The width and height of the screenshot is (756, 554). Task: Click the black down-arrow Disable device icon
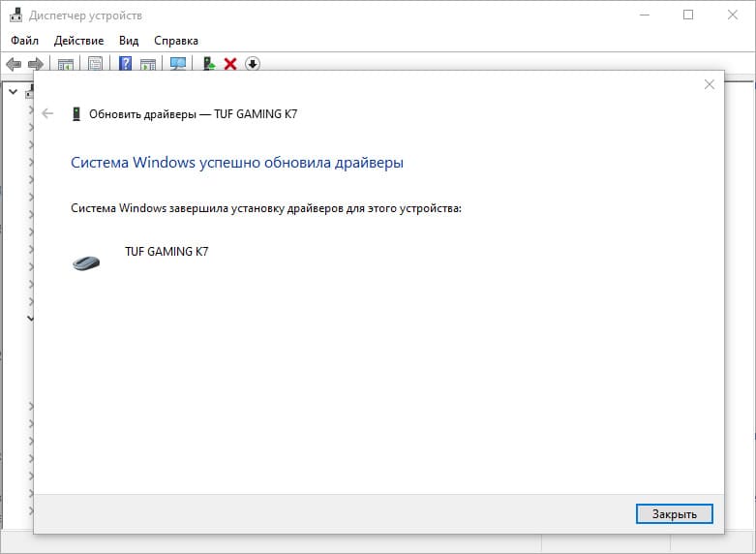tap(253, 64)
